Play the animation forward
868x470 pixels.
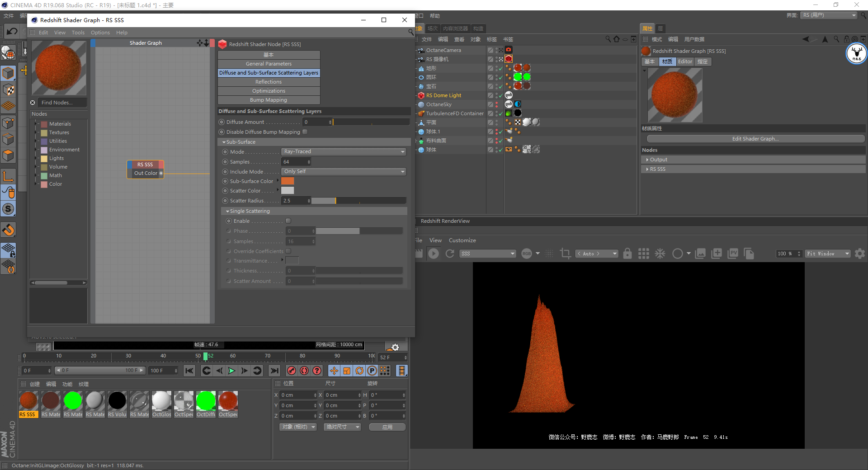[x=231, y=371]
